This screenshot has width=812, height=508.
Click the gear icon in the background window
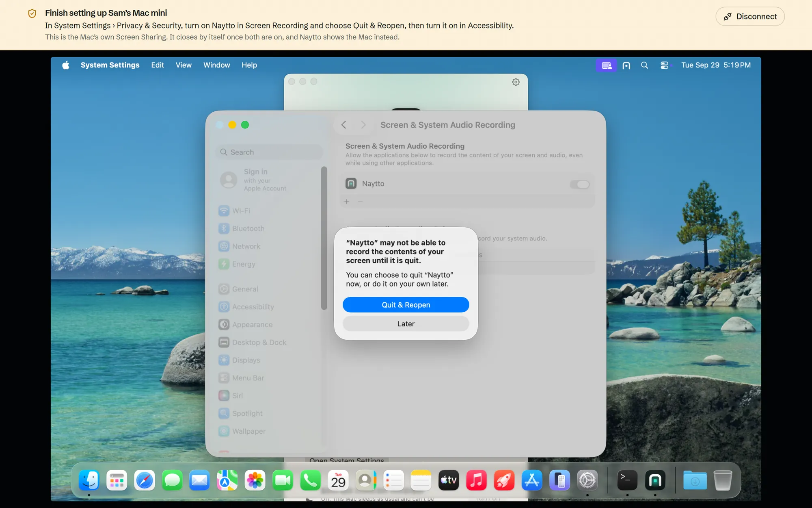[x=516, y=82]
